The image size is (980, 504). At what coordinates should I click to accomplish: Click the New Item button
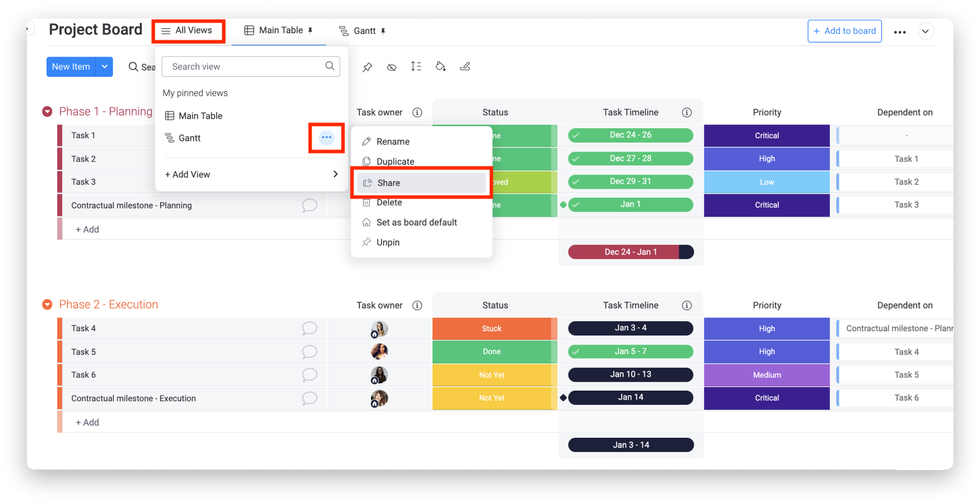71,67
